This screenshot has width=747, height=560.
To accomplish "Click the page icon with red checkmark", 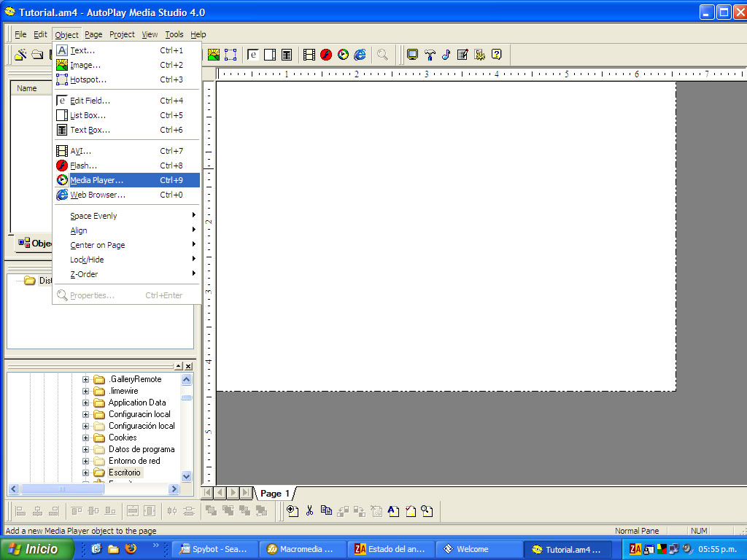I will (410, 511).
